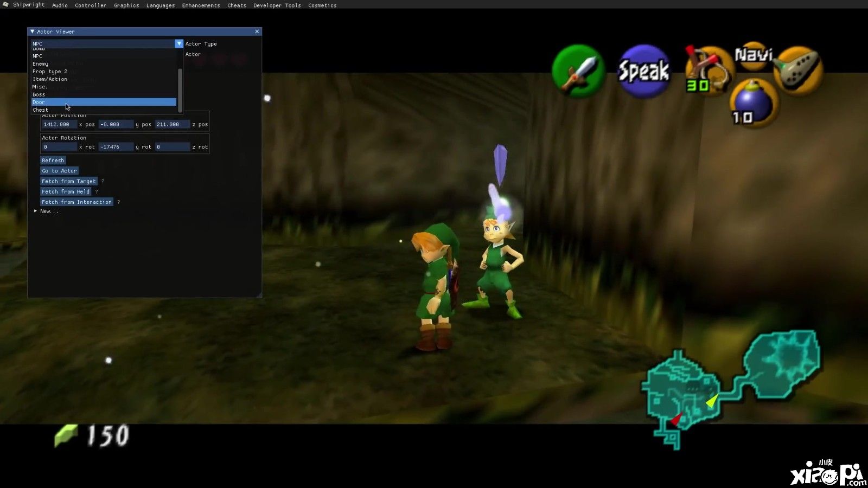Open the Enhancements menu
Viewport: 868px width, 488px height.
(201, 5)
